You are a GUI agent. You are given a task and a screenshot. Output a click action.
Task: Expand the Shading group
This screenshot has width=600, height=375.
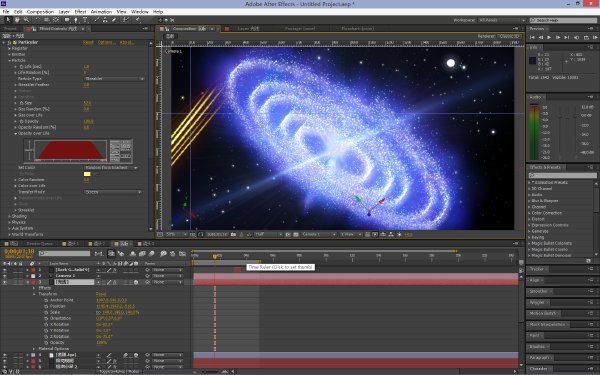(x=9, y=216)
